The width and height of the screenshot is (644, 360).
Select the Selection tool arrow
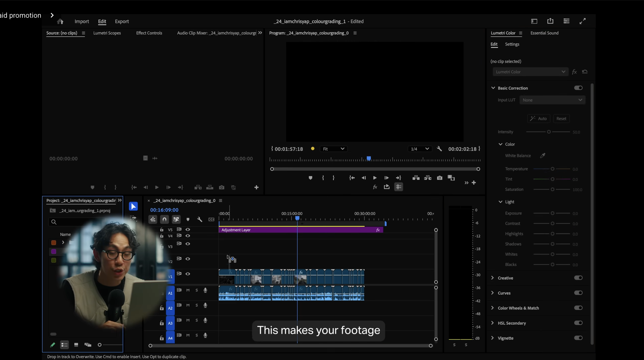pos(133,206)
